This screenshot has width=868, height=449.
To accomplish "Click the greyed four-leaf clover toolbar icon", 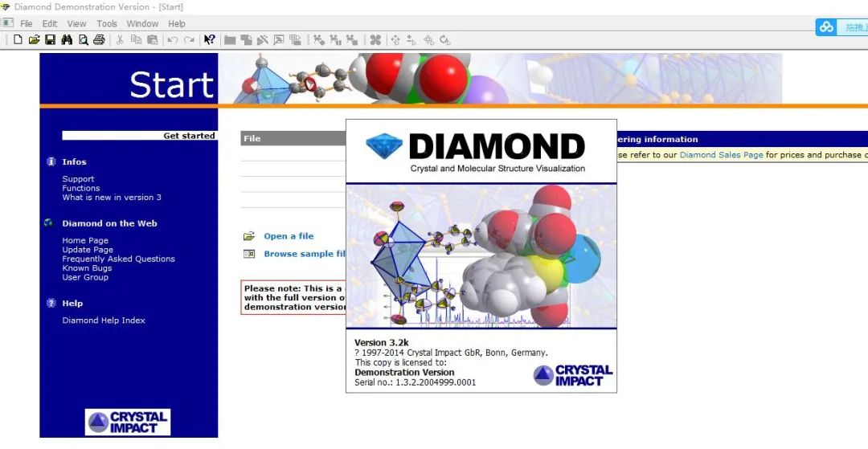I will tap(376, 40).
